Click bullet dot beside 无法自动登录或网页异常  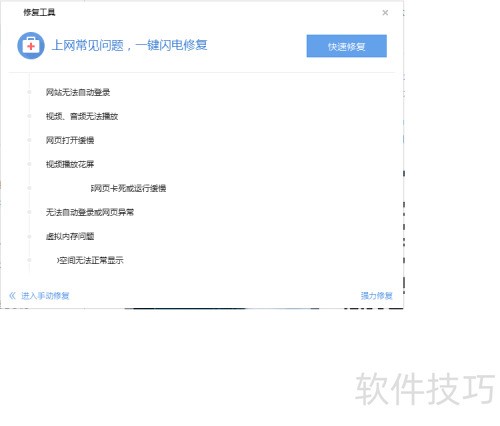29,212
